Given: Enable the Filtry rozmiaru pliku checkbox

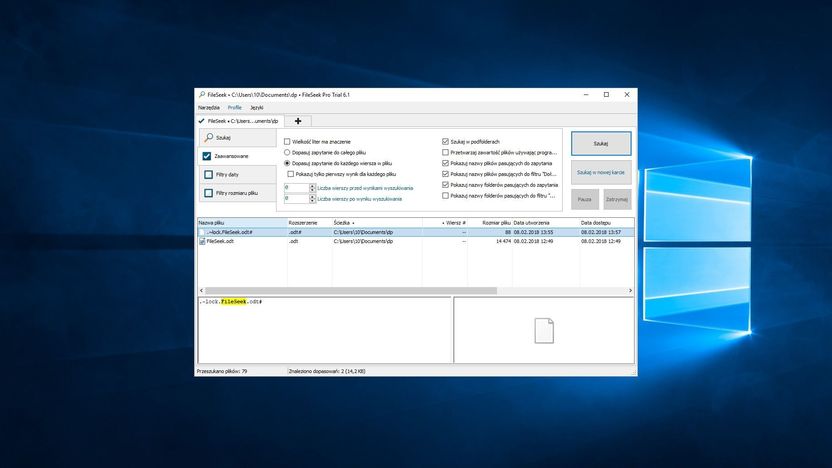Looking at the screenshot, I should [x=209, y=193].
